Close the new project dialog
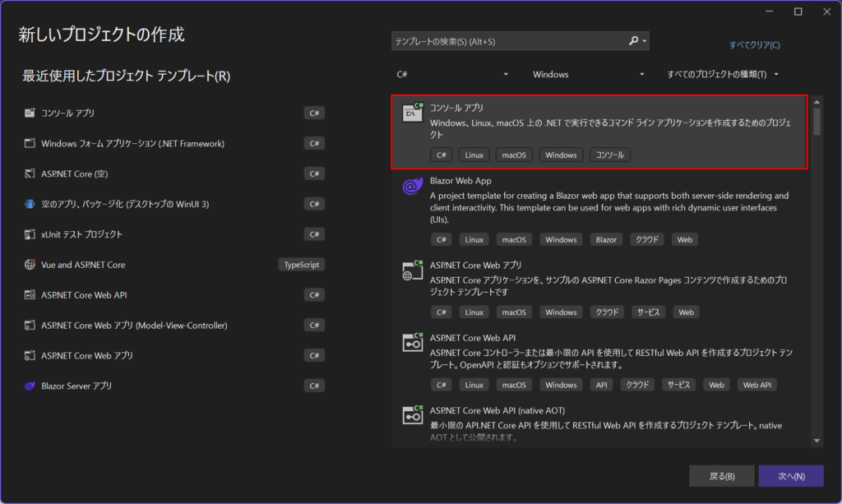Screen dimensions: 842x504 [x=827, y=12]
